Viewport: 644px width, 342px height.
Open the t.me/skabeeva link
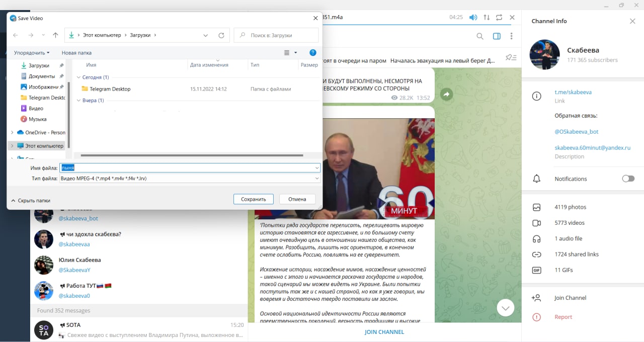pyautogui.click(x=573, y=92)
